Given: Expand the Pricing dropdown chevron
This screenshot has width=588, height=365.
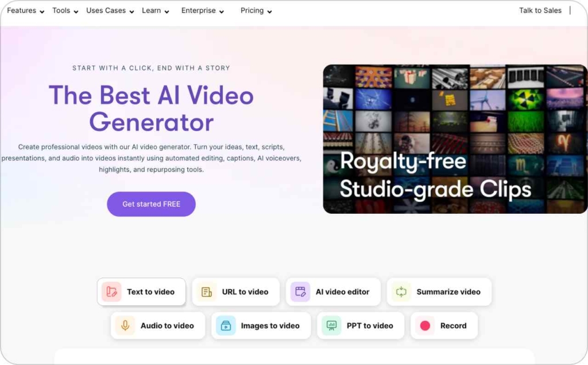Looking at the screenshot, I should click(x=269, y=10).
